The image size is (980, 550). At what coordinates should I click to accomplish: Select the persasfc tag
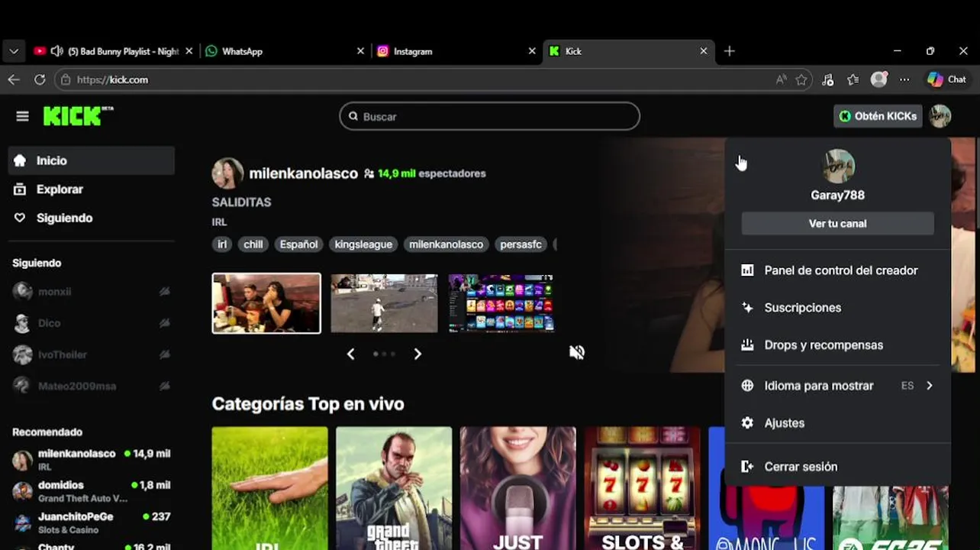coord(521,244)
